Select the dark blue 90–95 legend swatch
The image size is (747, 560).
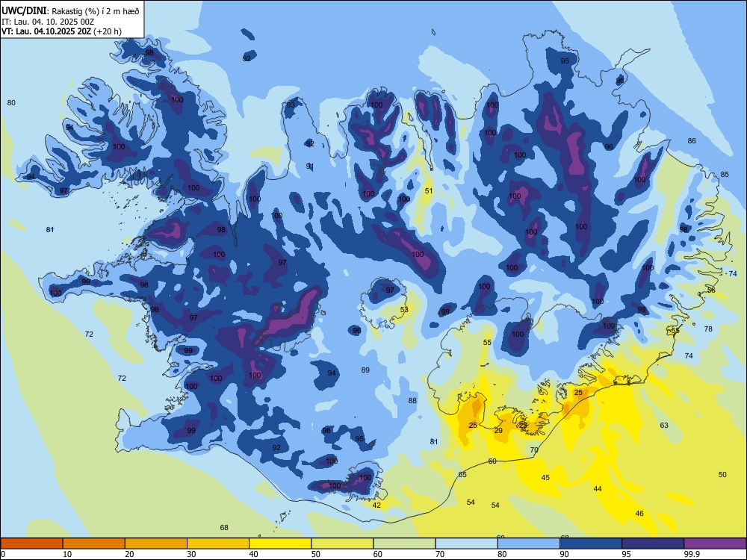(591, 544)
